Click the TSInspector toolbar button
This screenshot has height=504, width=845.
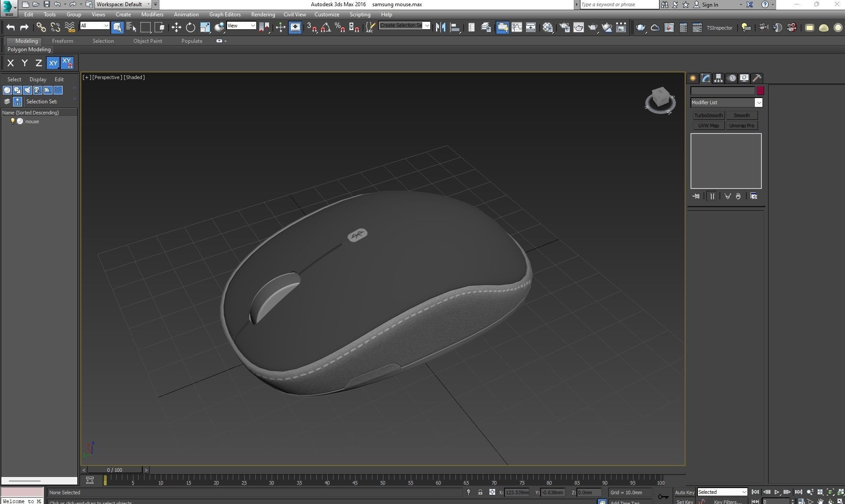(719, 28)
